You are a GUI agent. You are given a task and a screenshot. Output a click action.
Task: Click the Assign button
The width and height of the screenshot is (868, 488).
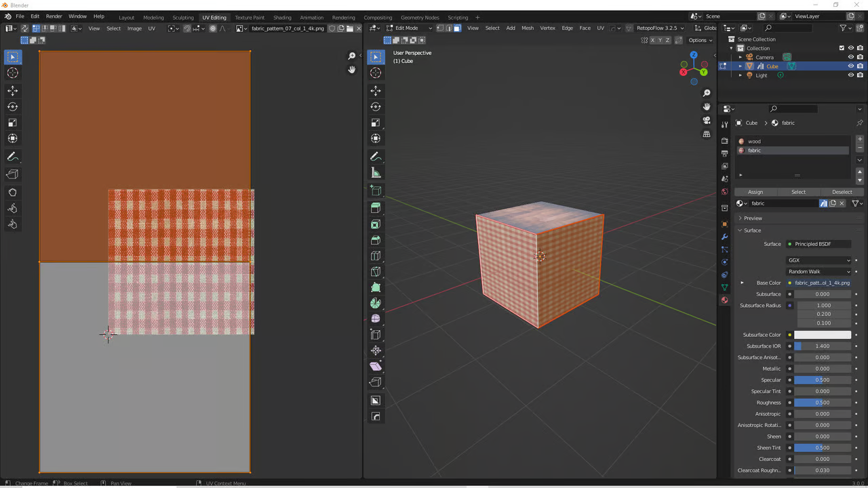click(x=755, y=192)
